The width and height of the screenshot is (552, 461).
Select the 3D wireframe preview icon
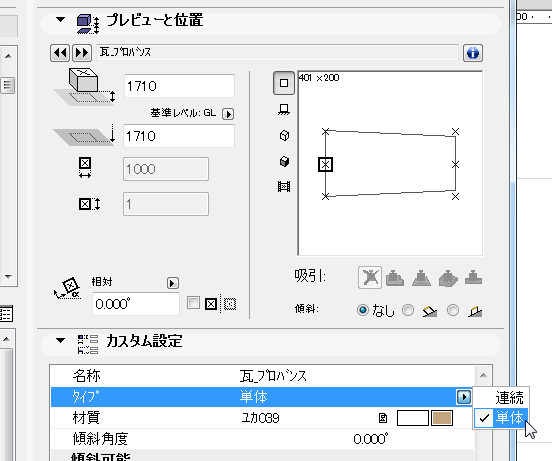(x=284, y=135)
